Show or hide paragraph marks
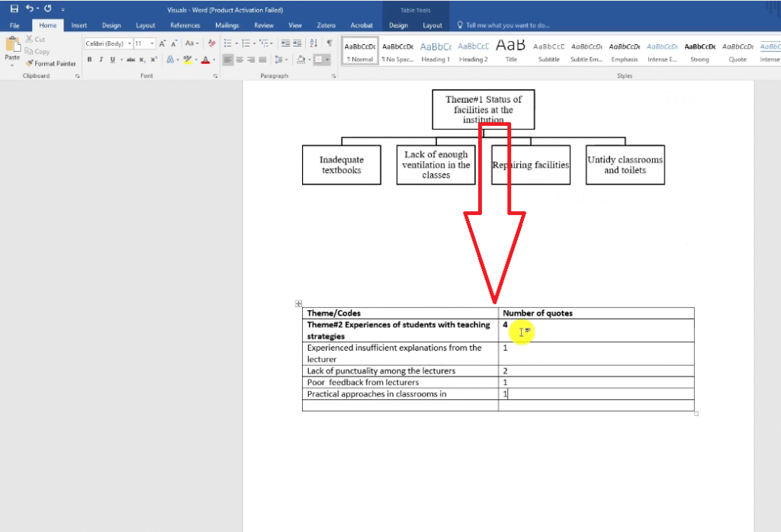Screen dimensions: 781x532 pyautogui.click(x=329, y=43)
